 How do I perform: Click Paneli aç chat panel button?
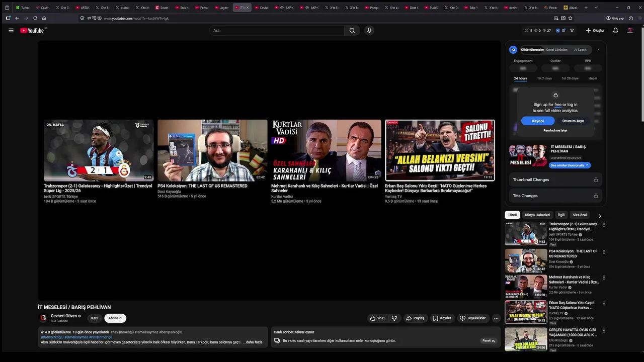[489, 340]
